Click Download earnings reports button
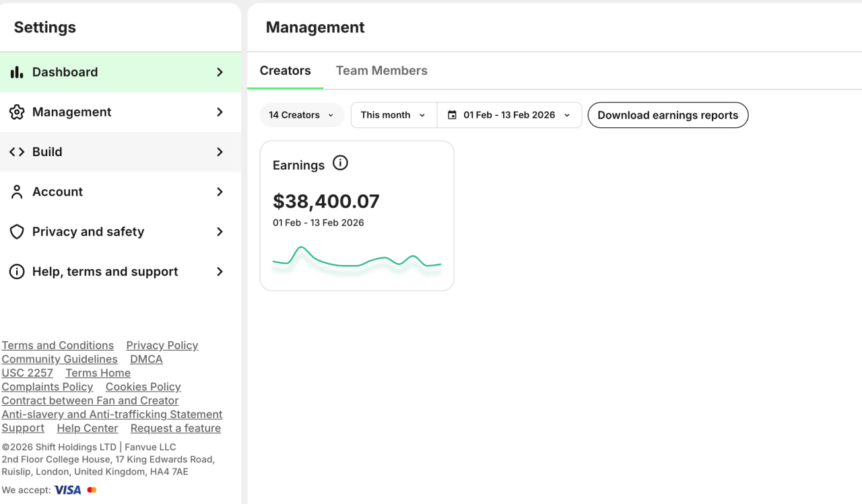 point(668,115)
